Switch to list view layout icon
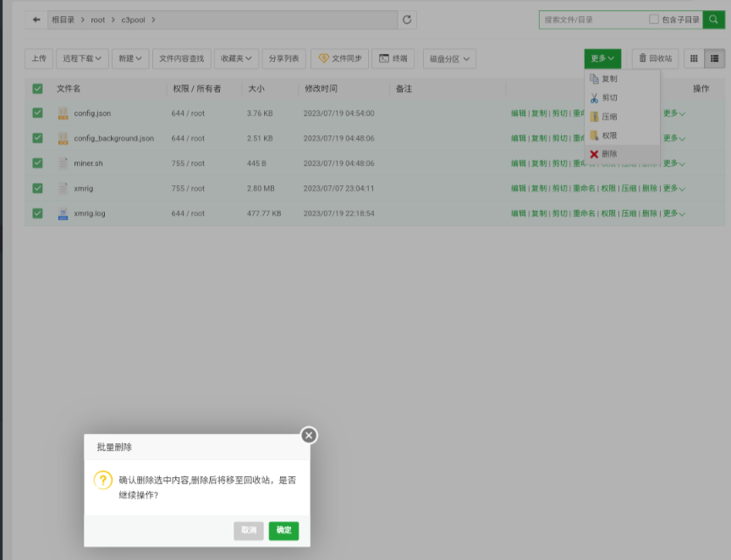Screen dimensions: 731x560 pos(715,58)
